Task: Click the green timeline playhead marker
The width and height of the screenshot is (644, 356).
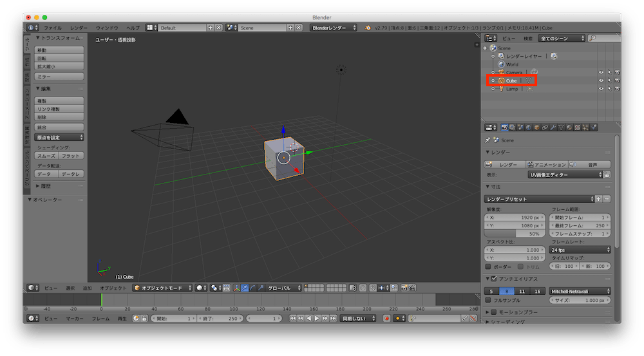Action: (x=102, y=300)
